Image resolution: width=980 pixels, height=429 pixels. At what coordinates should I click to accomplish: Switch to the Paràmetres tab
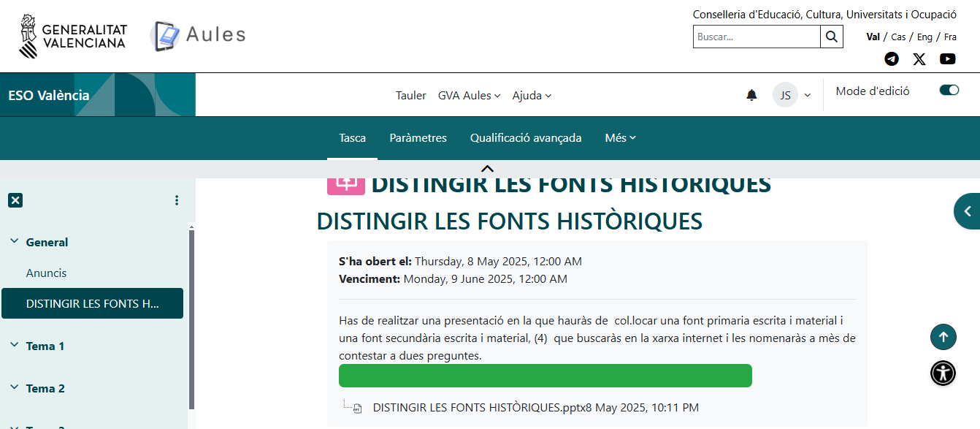click(418, 137)
